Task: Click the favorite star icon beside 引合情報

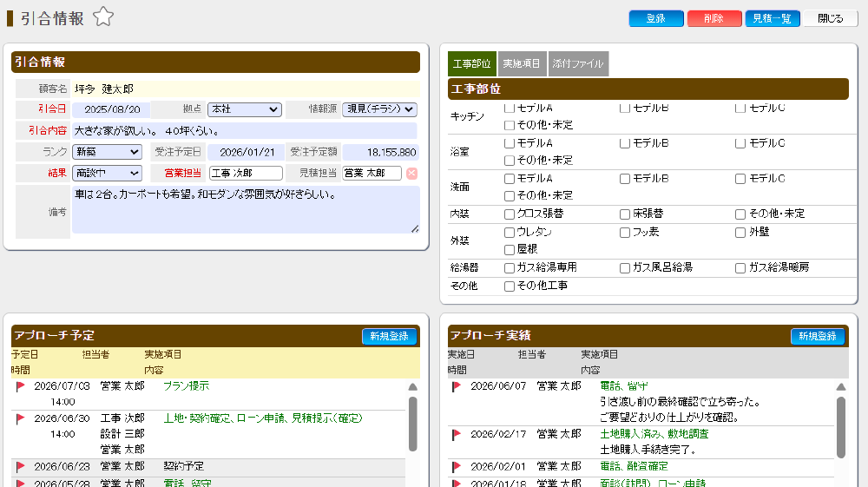Action: pos(103,17)
